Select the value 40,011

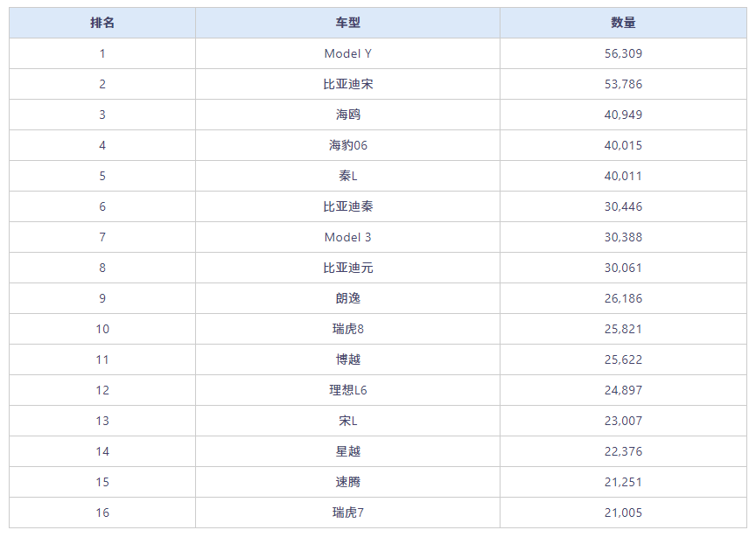click(623, 176)
